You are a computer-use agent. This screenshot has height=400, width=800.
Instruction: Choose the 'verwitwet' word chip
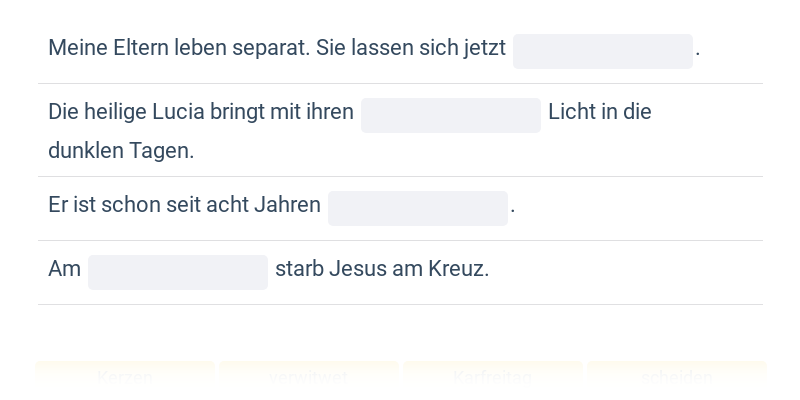309,378
